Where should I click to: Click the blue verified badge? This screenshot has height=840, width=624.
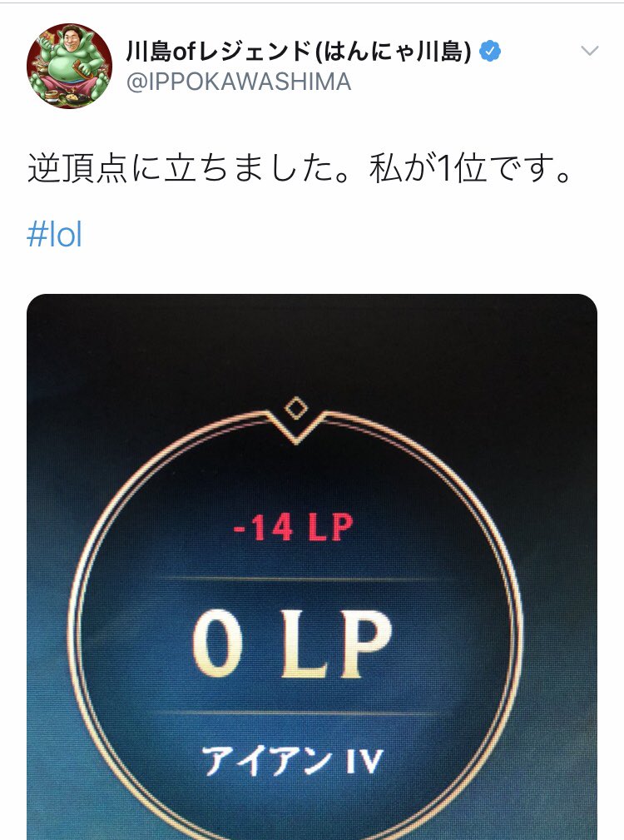coord(490,52)
